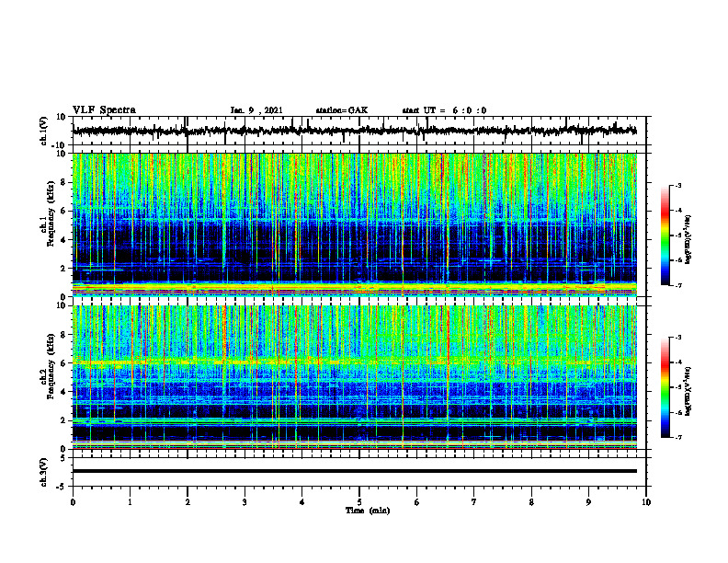This screenshot has width=728, height=563.
Task: Click the "ch.1(V)" waveform axis label
Action: [x=43, y=131]
